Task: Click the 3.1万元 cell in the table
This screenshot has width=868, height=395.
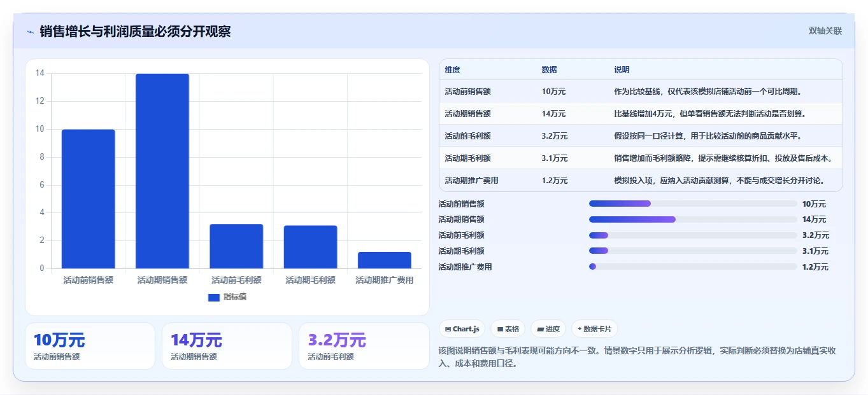Action: [555, 158]
